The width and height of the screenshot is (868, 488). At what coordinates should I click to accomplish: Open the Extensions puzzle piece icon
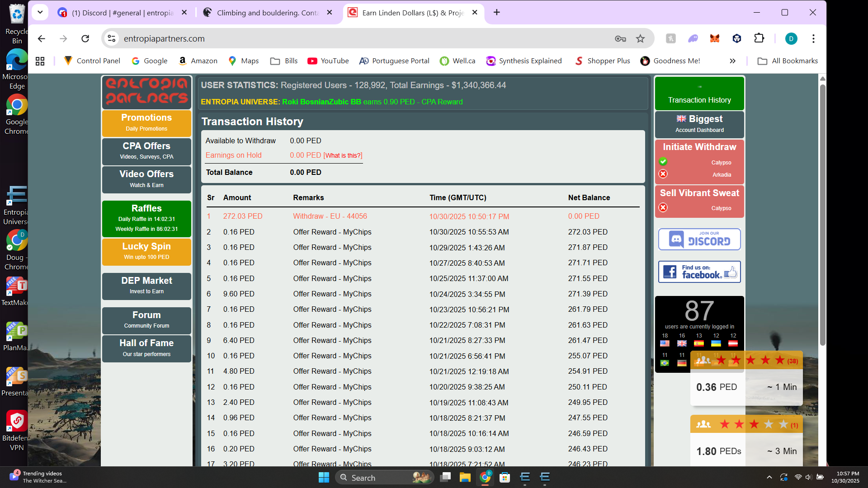(759, 39)
